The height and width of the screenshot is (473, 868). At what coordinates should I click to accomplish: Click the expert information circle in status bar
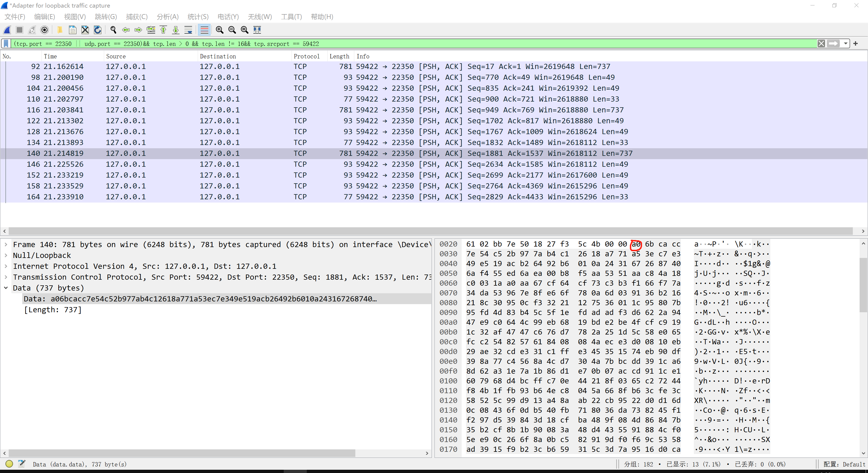point(9,464)
